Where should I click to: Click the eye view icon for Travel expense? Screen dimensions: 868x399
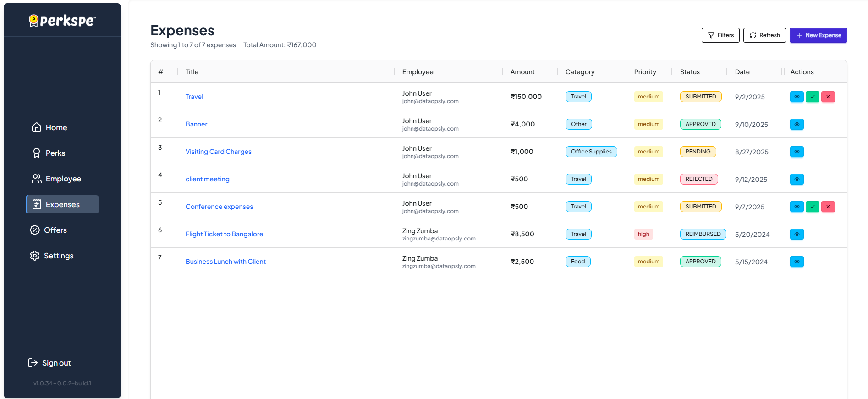click(797, 97)
